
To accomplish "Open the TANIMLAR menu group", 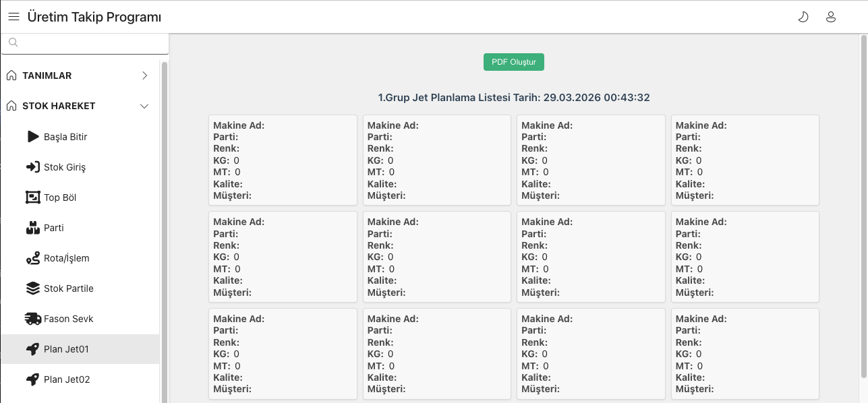I will tap(47, 75).
